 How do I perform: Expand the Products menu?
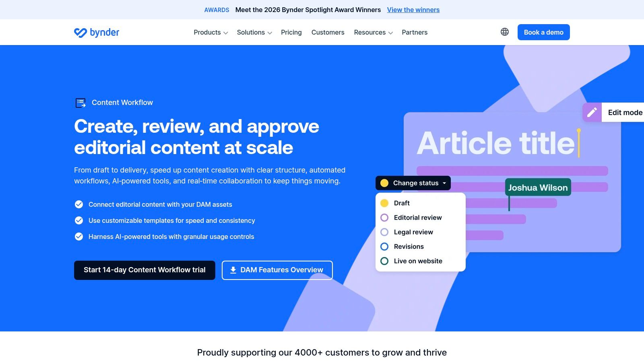(x=211, y=32)
